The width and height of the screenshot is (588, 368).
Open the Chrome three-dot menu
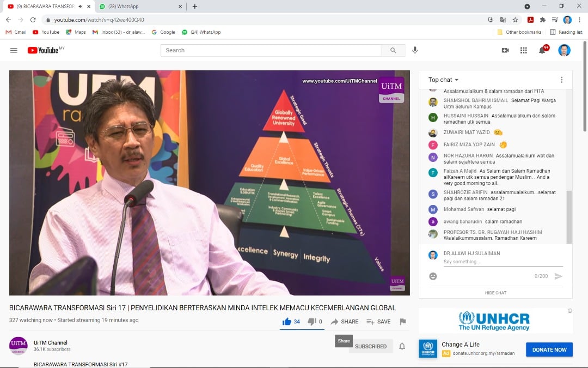point(579,20)
